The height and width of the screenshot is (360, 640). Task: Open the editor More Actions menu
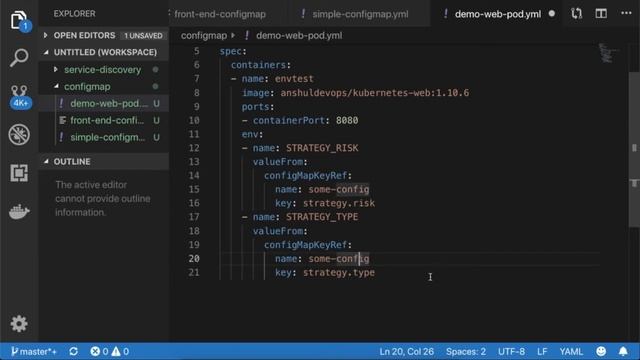(x=626, y=13)
